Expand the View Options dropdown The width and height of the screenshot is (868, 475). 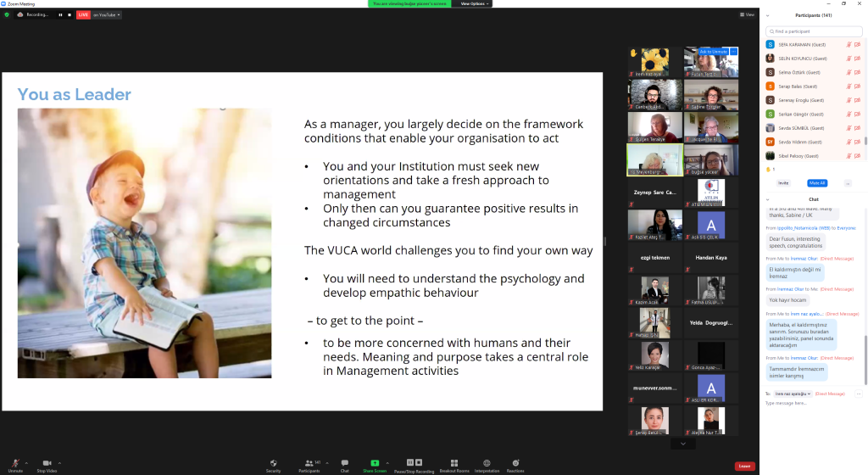(475, 3)
